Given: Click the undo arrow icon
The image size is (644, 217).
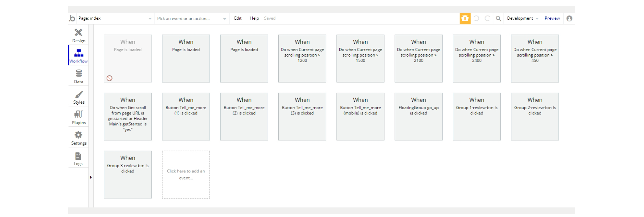Looking at the screenshot, I should [476, 18].
